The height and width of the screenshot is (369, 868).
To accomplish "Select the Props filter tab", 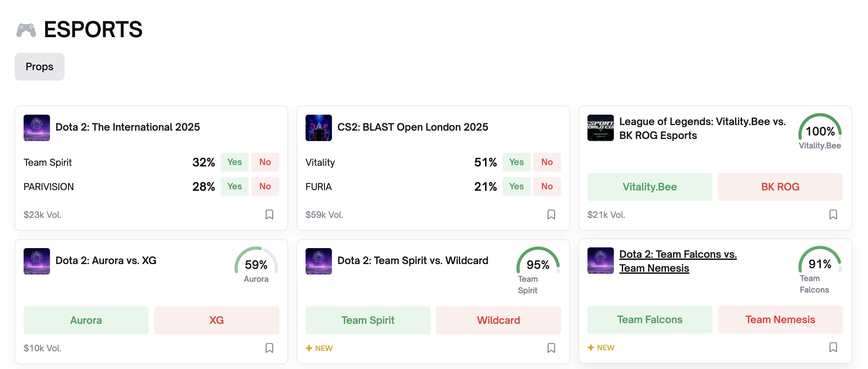I will tap(40, 67).
